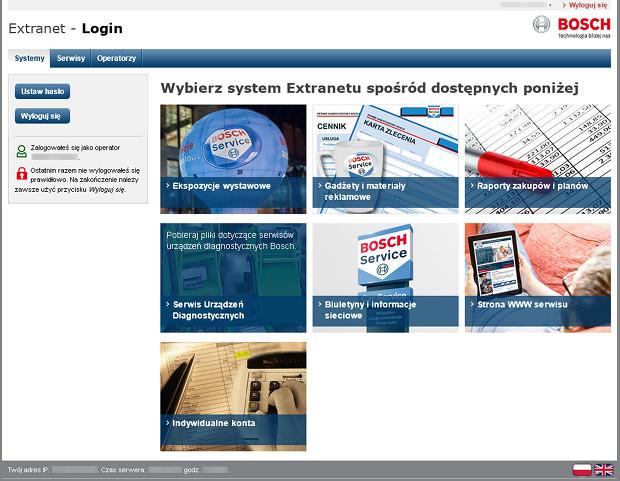Open the Operatorzy tab
Image resolution: width=620 pixels, height=481 pixels.
pyautogui.click(x=116, y=58)
